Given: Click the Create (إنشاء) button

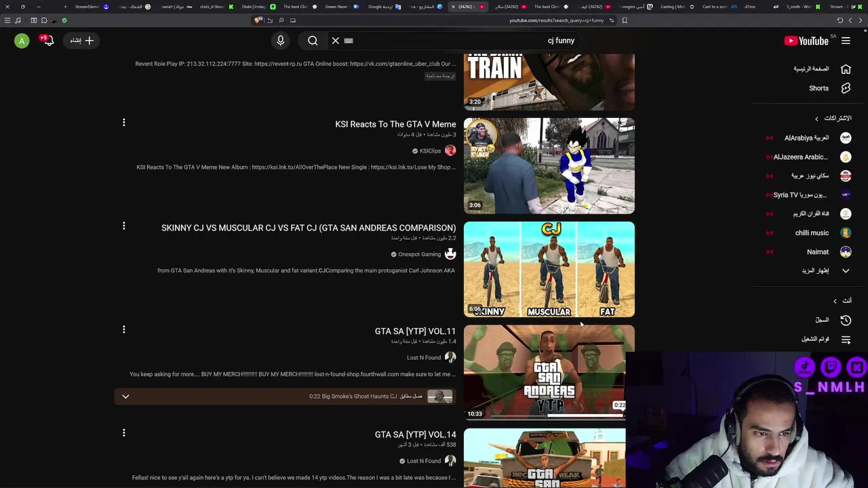Looking at the screenshot, I should pyautogui.click(x=82, y=41).
